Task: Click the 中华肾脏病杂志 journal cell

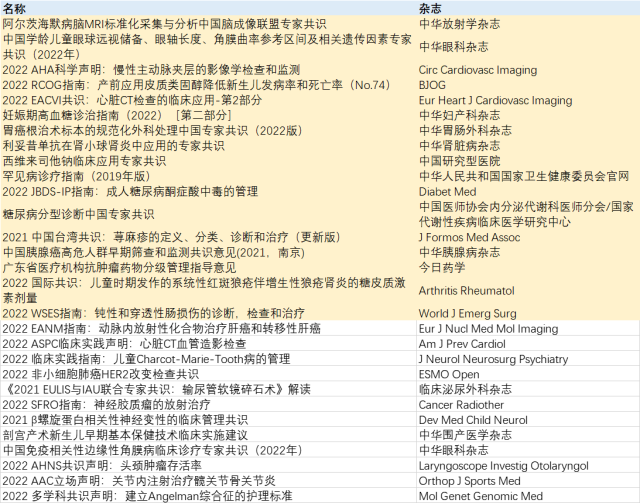Action: (x=528, y=146)
